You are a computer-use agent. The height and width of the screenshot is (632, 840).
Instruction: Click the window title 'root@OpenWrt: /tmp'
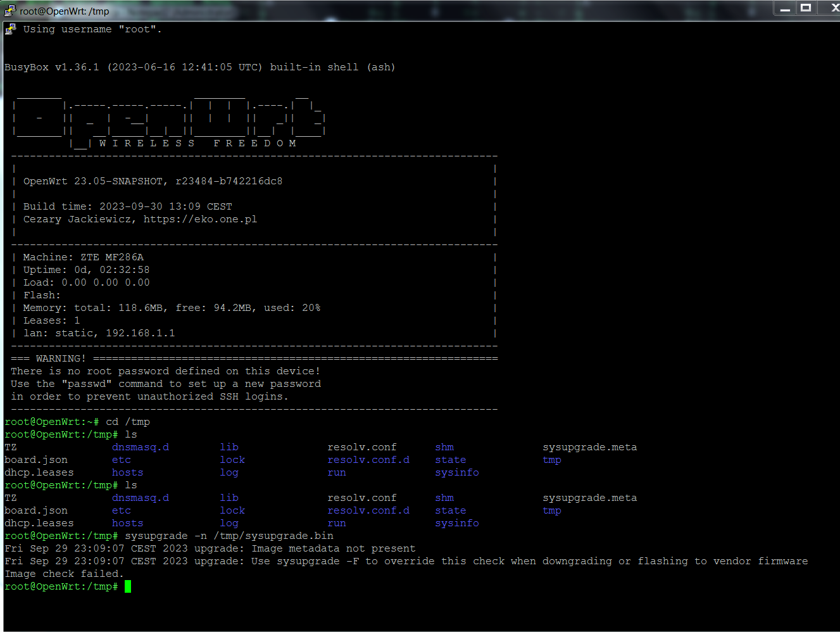pos(64,11)
